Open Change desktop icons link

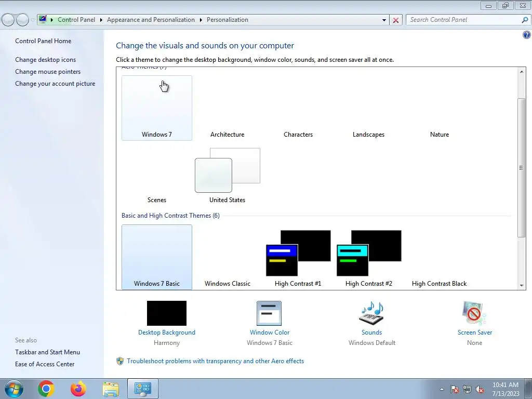point(46,60)
